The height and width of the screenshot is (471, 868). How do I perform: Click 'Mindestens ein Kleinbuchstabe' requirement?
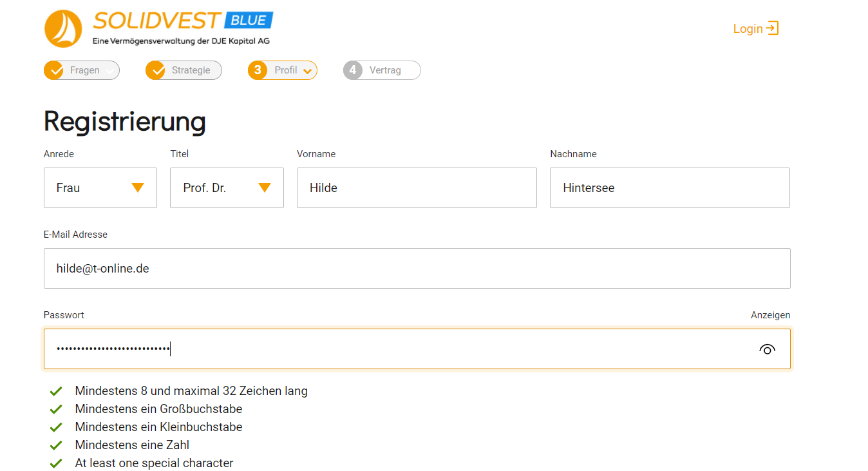pyautogui.click(x=158, y=427)
